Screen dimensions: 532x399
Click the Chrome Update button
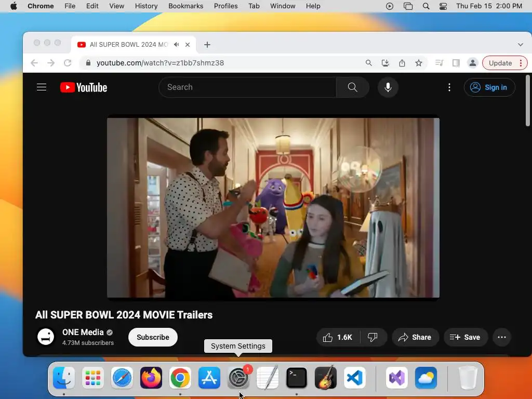pyautogui.click(x=500, y=63)
